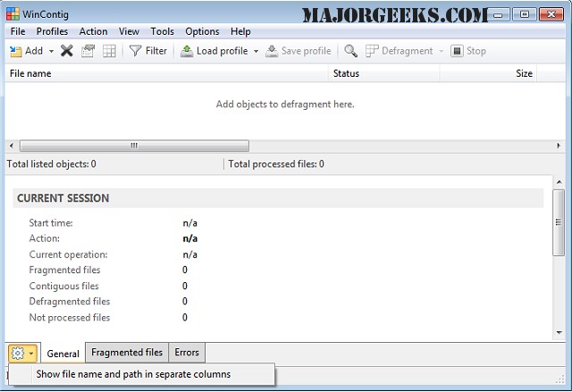Viewport: 572px width, 392px height.
Task: Open the Profiles menu
Action: coord(52,31)
